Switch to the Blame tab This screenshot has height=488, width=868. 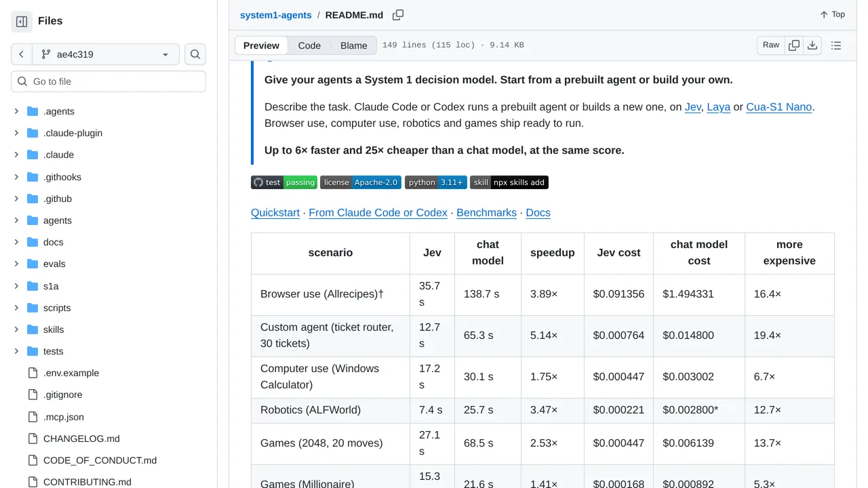pos(353,45)
